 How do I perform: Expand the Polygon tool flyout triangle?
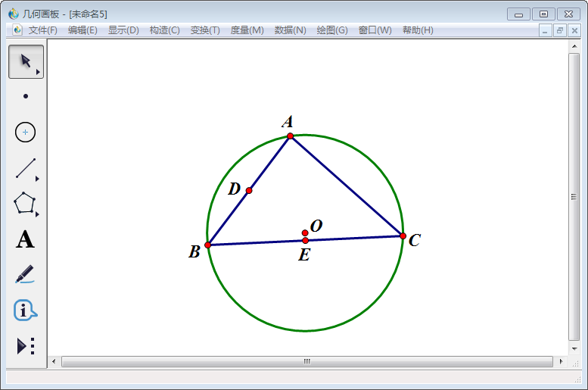[x=38, y=215]
